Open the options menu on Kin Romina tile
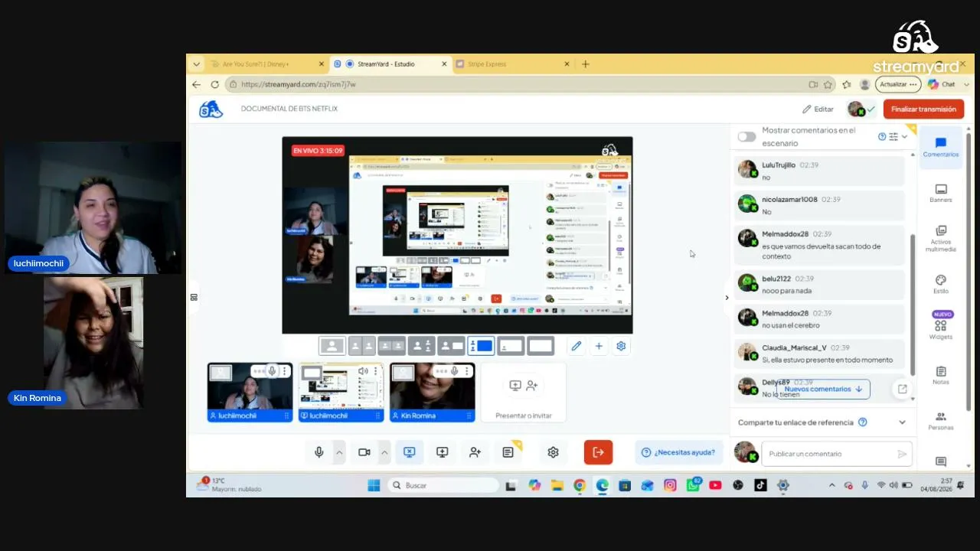Image resolution: width=980 pixels, height=551 pixels. pos(466,371)
